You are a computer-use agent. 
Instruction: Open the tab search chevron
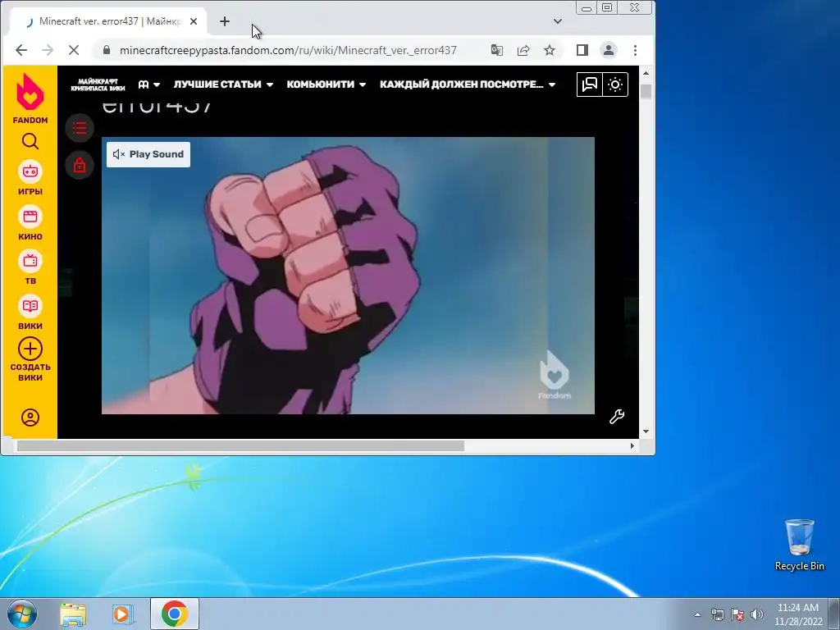(558, 21)
